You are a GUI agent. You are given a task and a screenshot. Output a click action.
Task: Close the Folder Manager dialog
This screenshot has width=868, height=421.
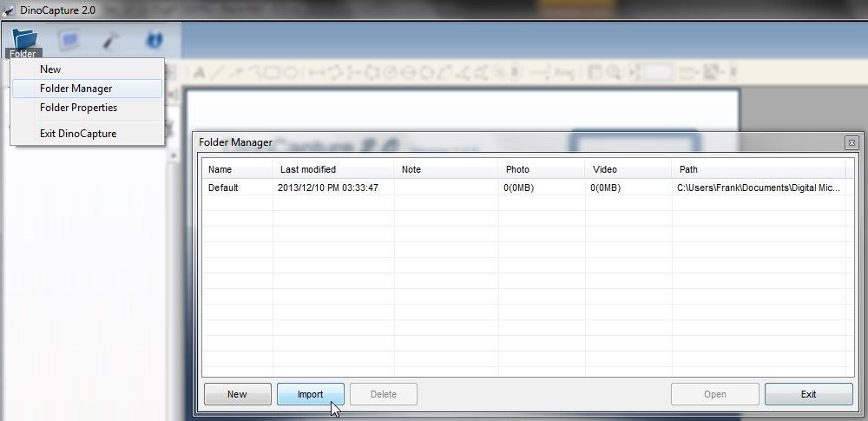coord(852,142)
